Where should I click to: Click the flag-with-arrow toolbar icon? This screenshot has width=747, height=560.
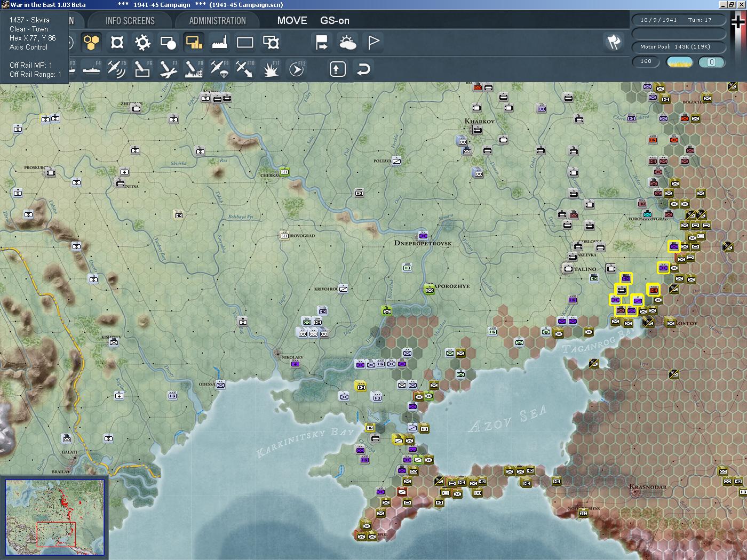(x=322, y=42)
